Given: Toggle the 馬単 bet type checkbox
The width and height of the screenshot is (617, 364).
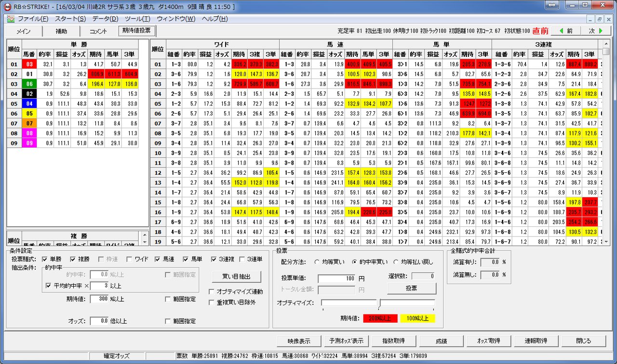Looking at the screenshot, I should [185, 259].
